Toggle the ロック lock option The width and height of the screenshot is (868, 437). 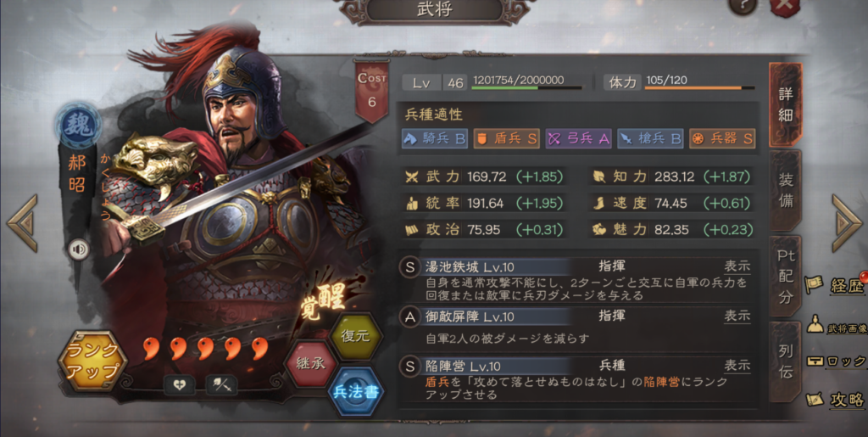pyautogui.click(x=837, y=361)
